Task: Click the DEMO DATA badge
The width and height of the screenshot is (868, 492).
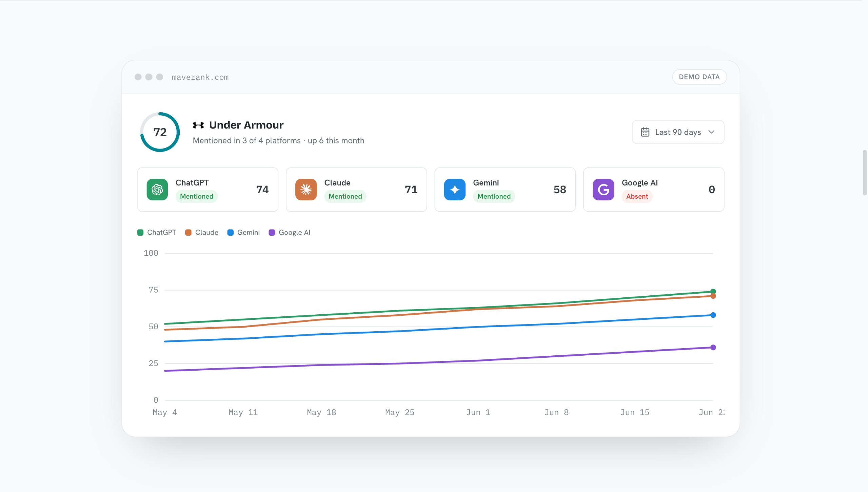Action: click(x=699, y=77)
